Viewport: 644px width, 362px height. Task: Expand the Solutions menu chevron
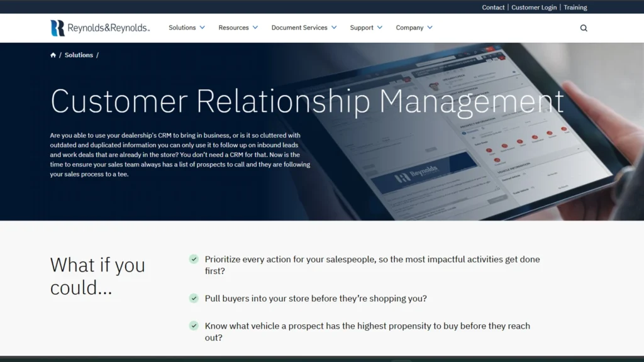(203, 28)
